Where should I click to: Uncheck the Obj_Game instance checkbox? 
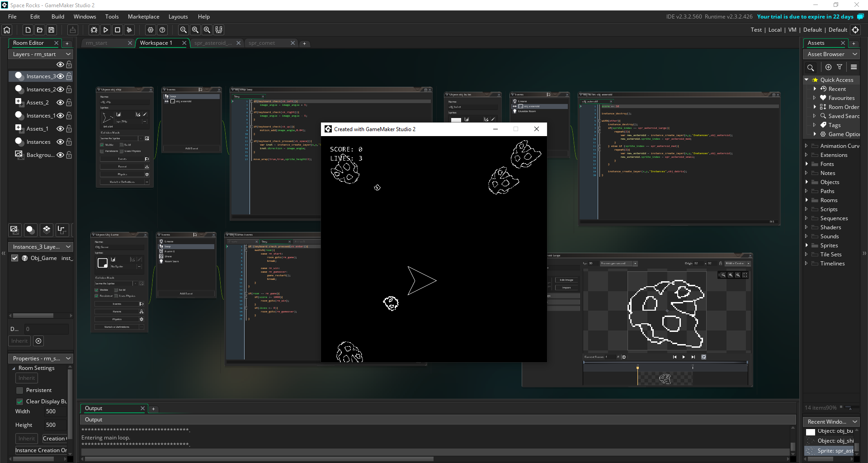coord(15,258)
